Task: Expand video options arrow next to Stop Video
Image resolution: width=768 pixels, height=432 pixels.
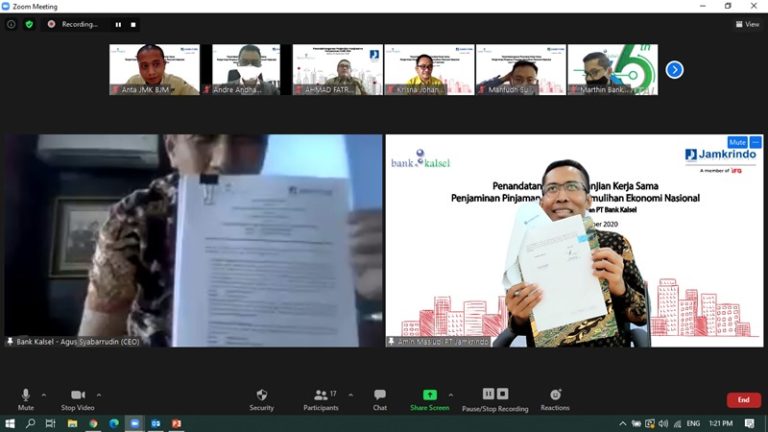Action: click(x=99, y=395)
